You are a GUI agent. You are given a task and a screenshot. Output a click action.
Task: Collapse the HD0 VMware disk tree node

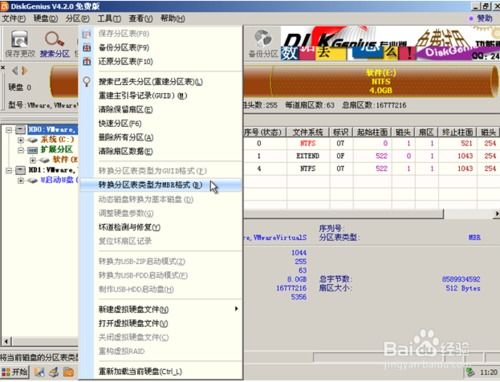pyautogui.click(x=9, y=130)
